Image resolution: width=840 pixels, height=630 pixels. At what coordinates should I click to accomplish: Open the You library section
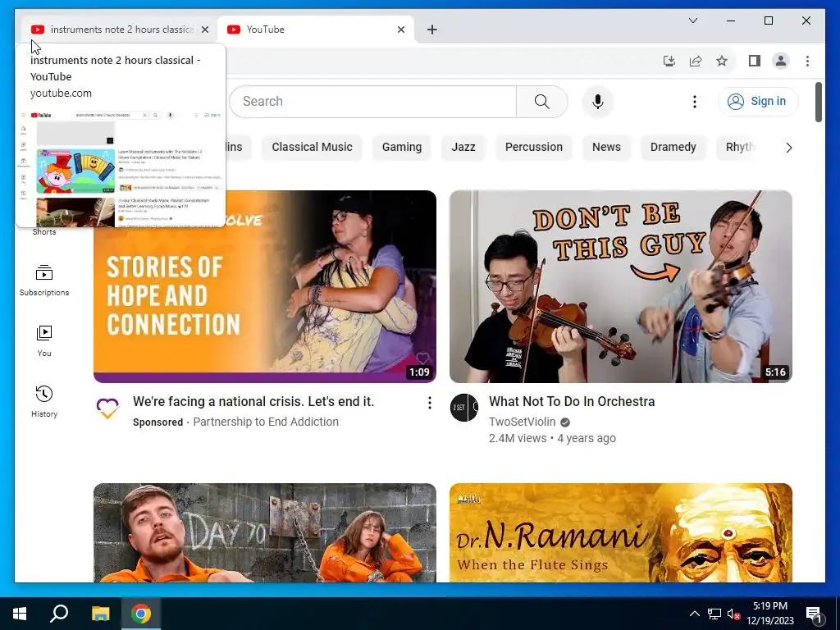pyautogui.click(x=44, y=340)
